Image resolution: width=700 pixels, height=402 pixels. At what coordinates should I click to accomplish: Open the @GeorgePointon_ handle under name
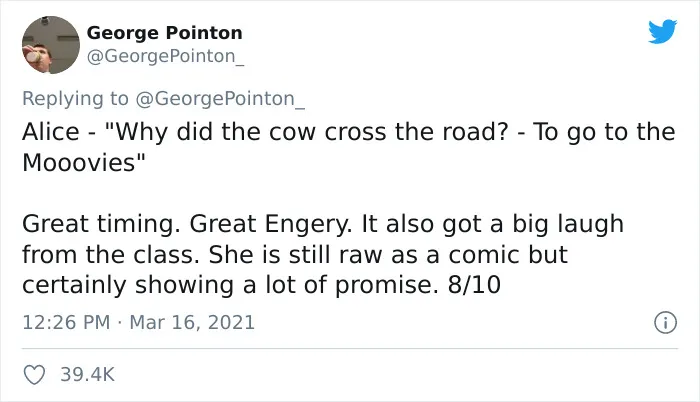(x=165, y=56)
